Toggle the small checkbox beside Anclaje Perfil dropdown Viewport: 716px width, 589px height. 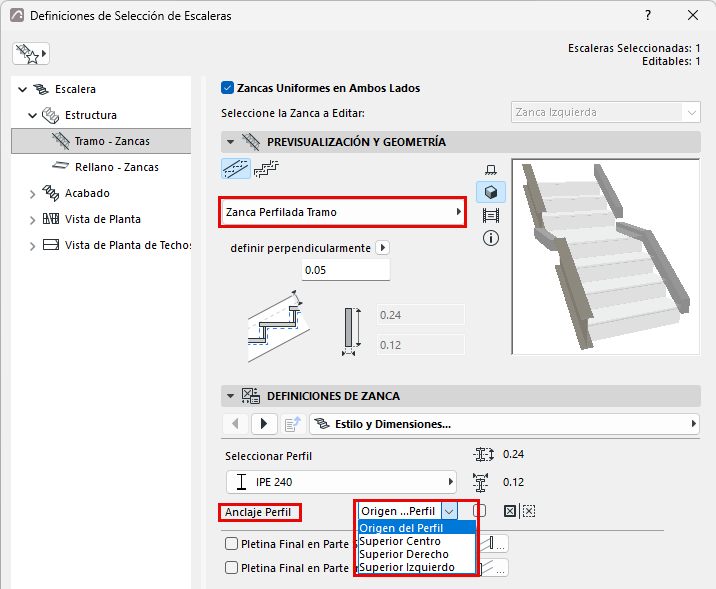tap(480, 510)
